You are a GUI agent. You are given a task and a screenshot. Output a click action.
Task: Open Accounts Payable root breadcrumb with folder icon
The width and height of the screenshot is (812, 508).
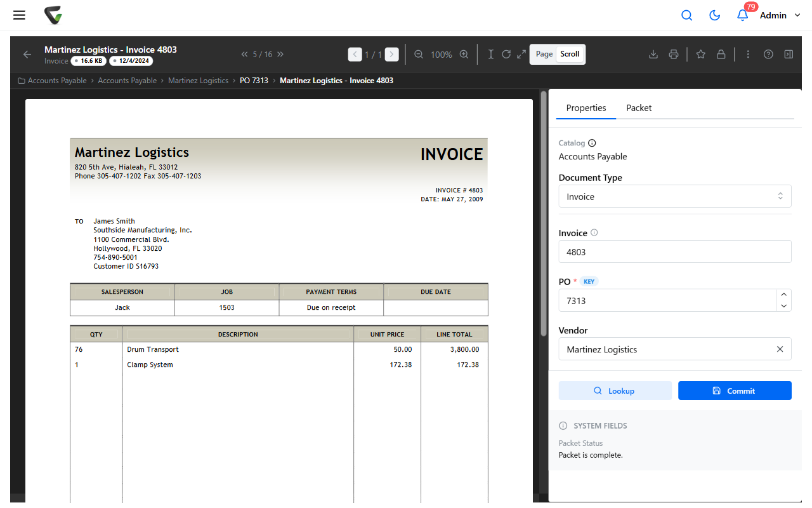click(x=52, y=81)
